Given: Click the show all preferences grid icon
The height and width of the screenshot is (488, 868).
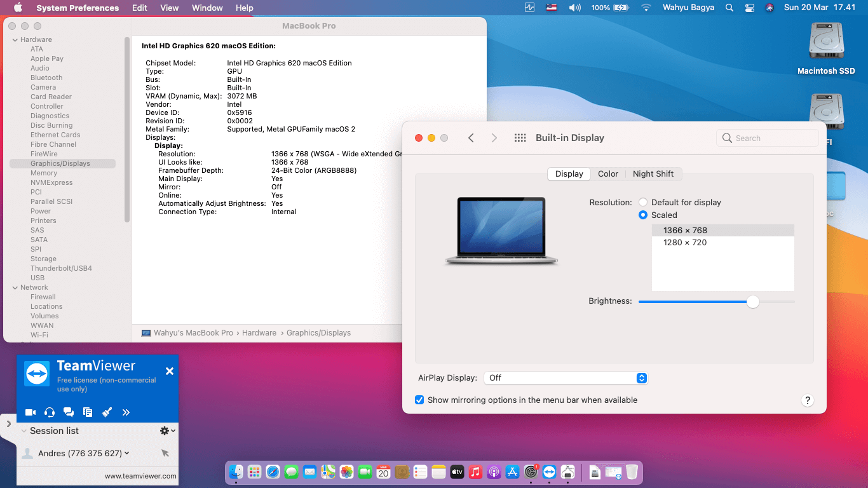Looking at the screenshot, I should coord(520,138).
